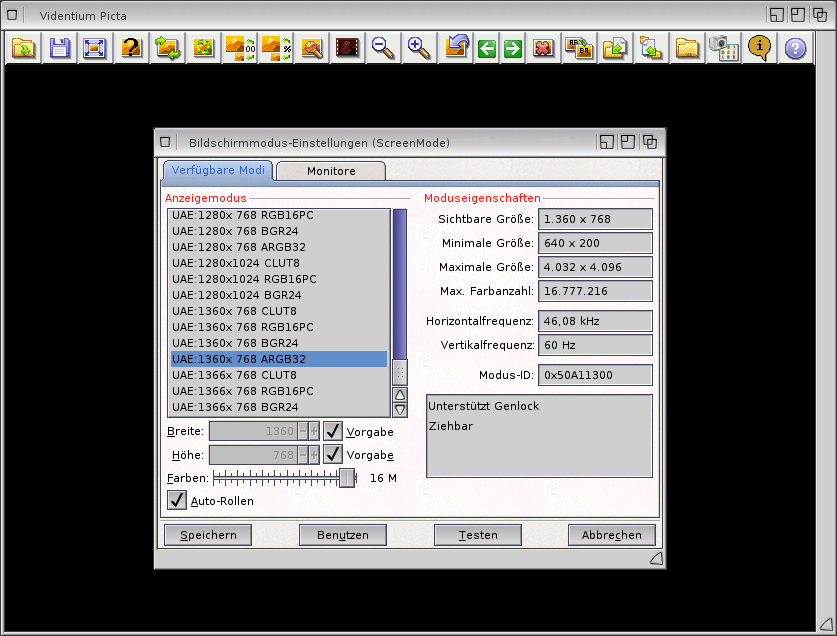
Task: Select mode UAE:1360x 768 BGR24
Action: (279, 343)
